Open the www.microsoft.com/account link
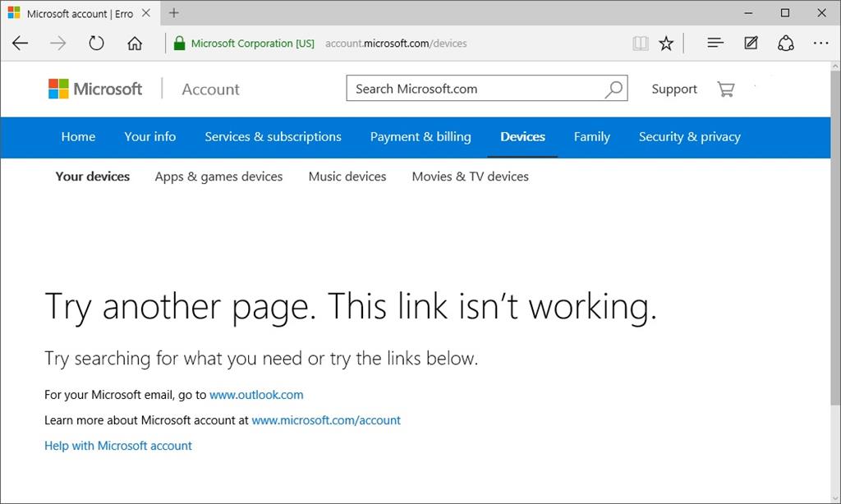841x504 pixels. pyautogui.click(x=326, y=420)
